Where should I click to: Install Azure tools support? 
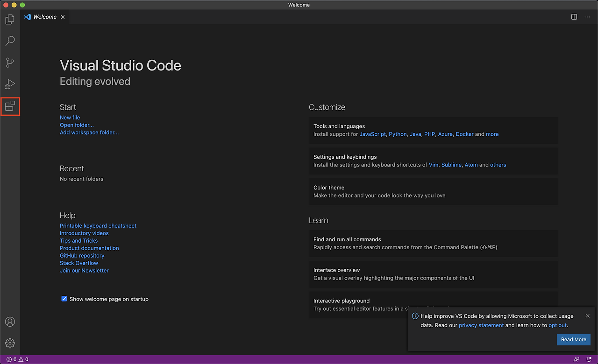pyautogui.click(x=445, y=134)
